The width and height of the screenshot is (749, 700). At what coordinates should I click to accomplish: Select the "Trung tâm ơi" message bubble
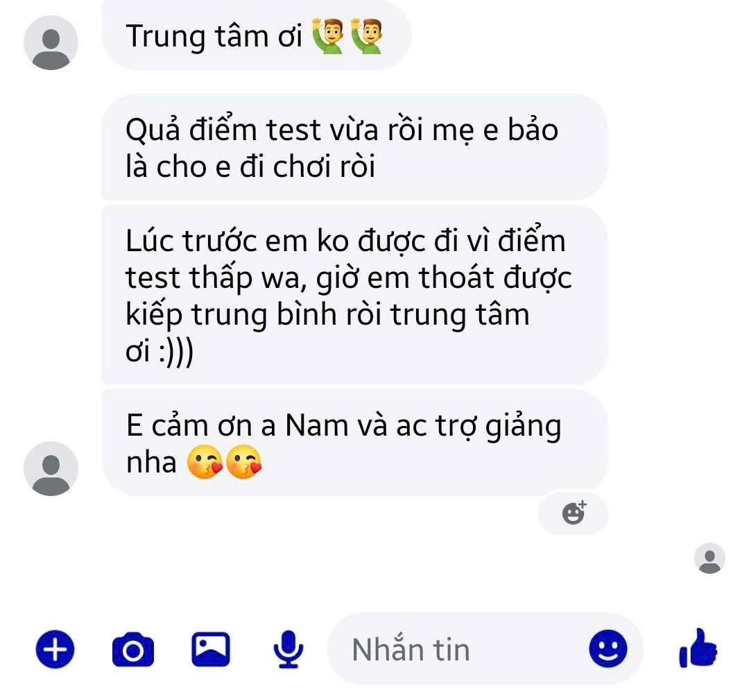click(x=257, y=35)
